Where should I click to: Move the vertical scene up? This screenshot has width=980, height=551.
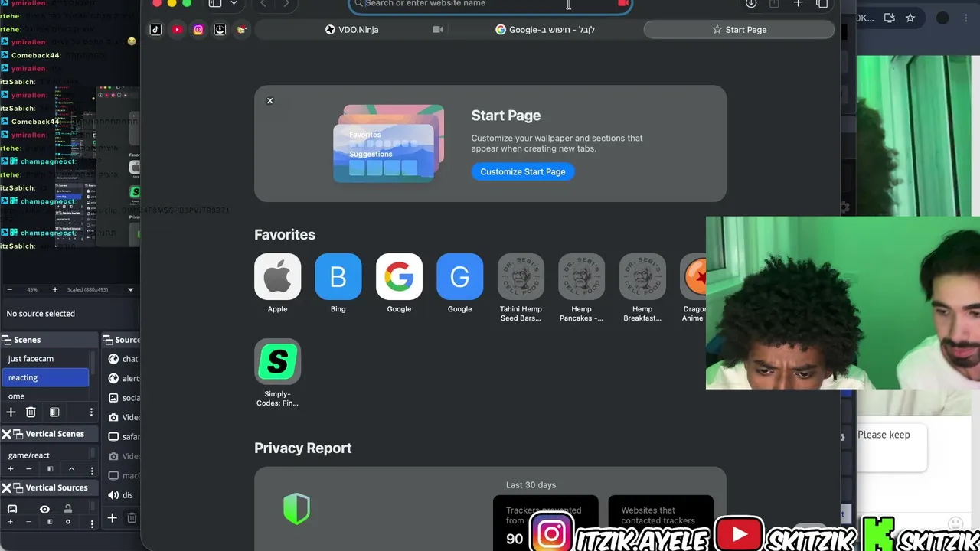(71, 469)
